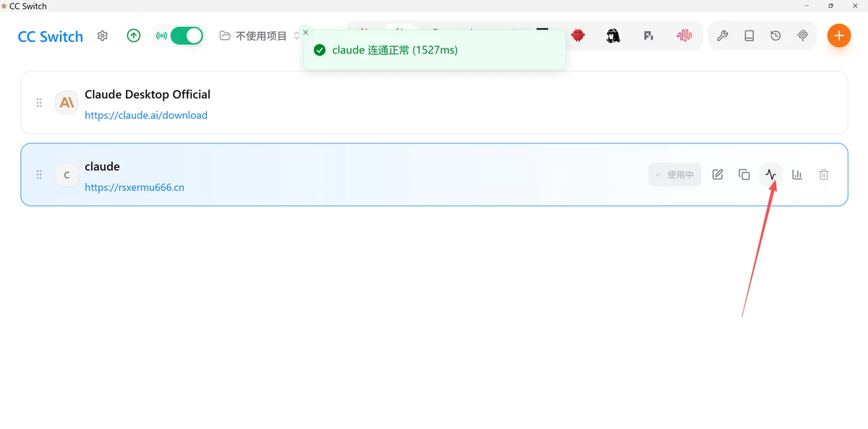Open the history clock icon
Screen dimensions: 868x429
(x=775, y=35)
